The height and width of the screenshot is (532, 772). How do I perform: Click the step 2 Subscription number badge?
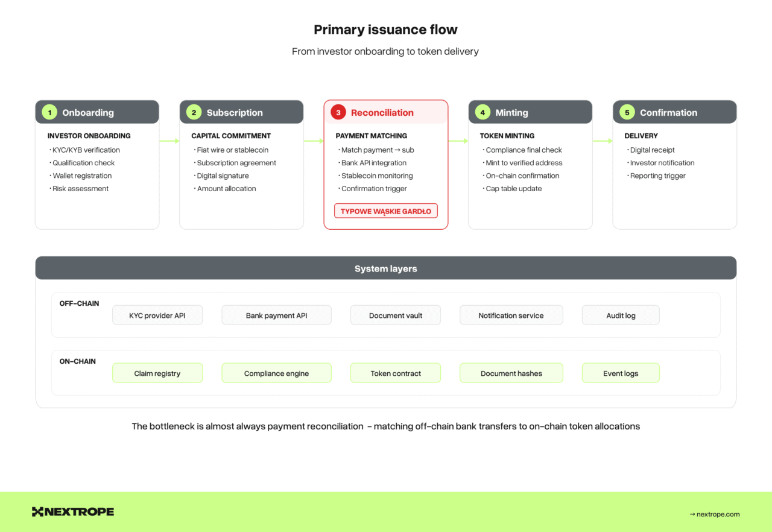pos(194,113)
